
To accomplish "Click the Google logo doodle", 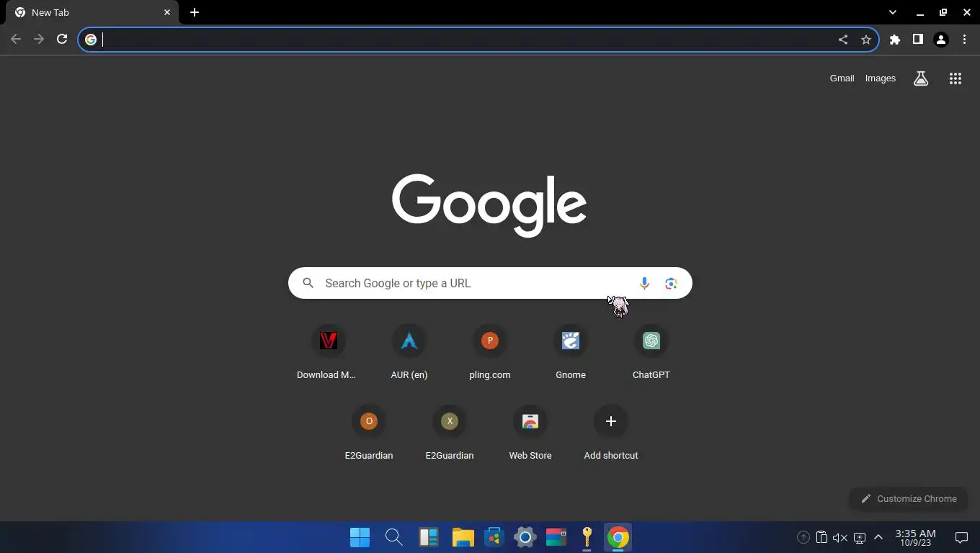I will pos(489,205).
